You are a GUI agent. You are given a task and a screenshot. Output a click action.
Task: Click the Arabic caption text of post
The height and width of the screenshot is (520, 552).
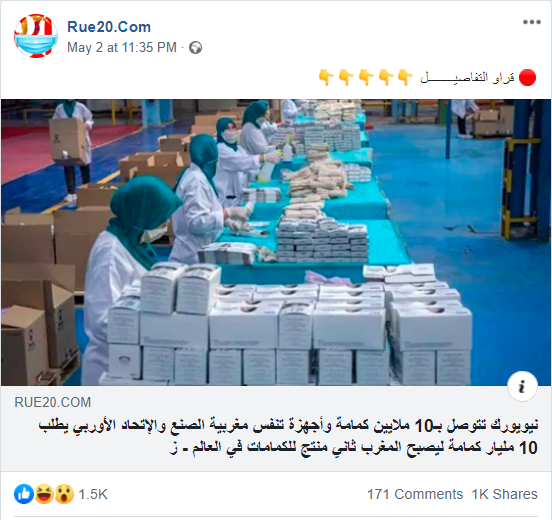(468, 77)
